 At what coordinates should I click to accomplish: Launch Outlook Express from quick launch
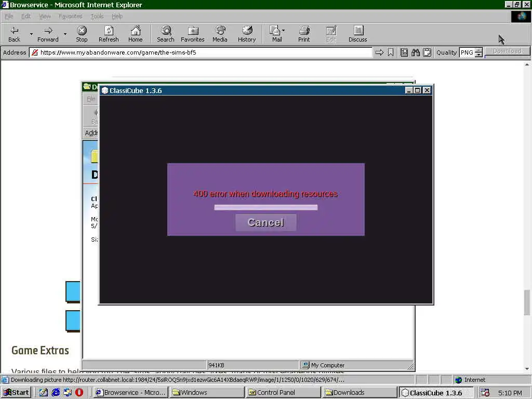(x=68, y=392)
